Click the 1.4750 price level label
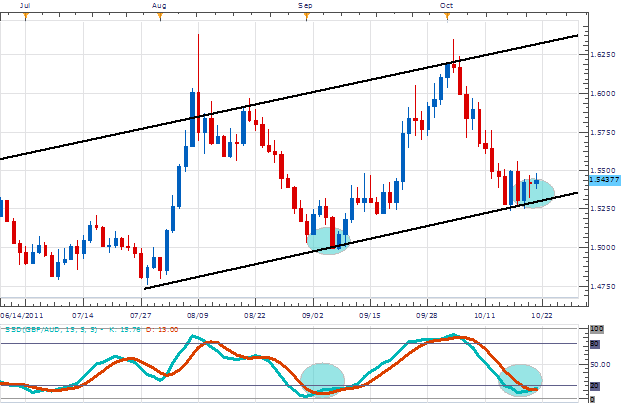The width and height of the screenshot is (625, 403). (x=603, y=287)
